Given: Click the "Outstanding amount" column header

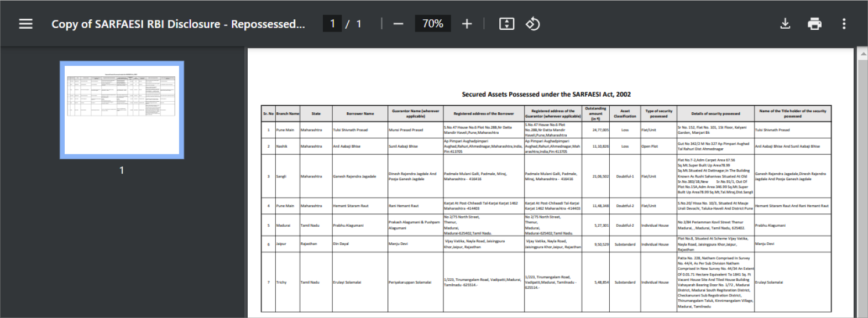Looking at the screenshot, I should (x=595, y=113).
